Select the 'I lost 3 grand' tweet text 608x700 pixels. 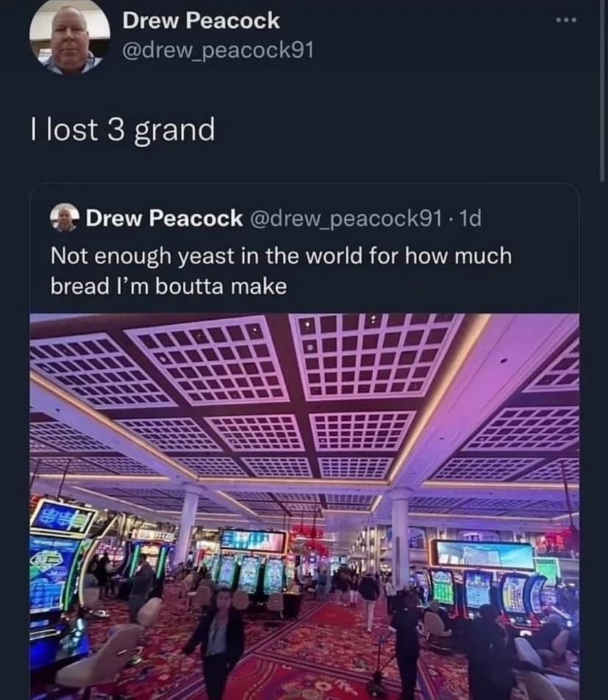point(123,130)
